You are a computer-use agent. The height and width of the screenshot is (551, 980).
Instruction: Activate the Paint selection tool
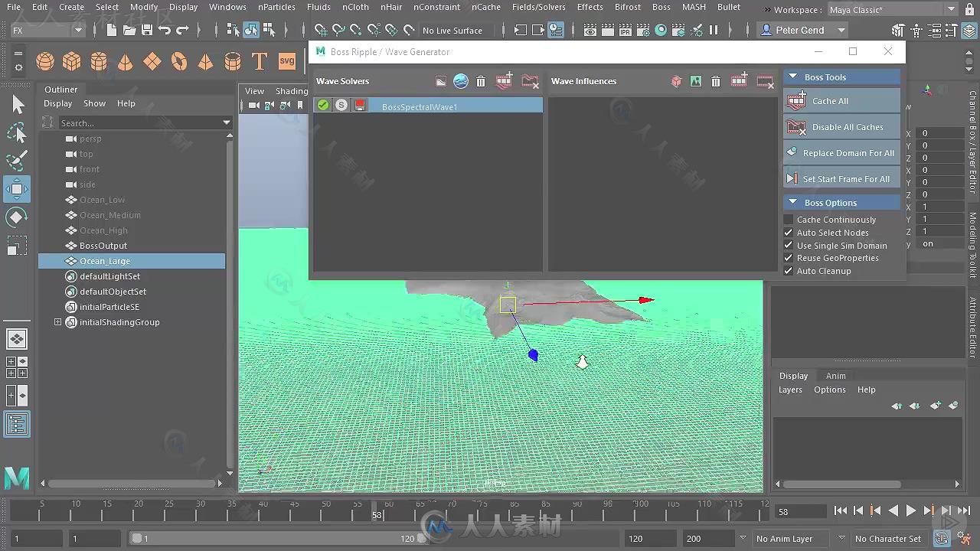coord(17,161)
